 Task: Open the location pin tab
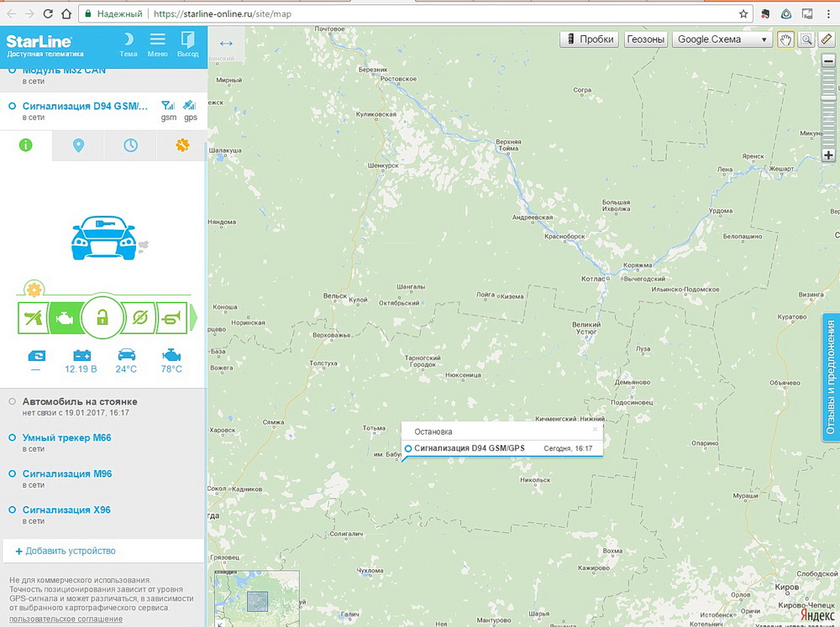78,145
